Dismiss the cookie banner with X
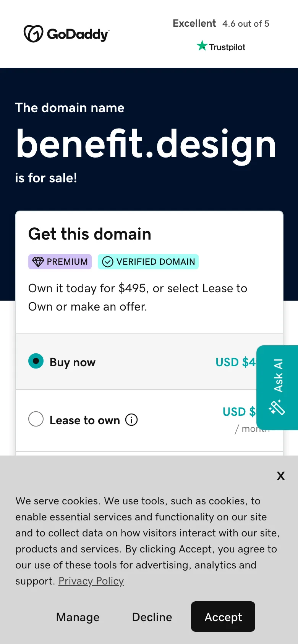 [281, 476]
